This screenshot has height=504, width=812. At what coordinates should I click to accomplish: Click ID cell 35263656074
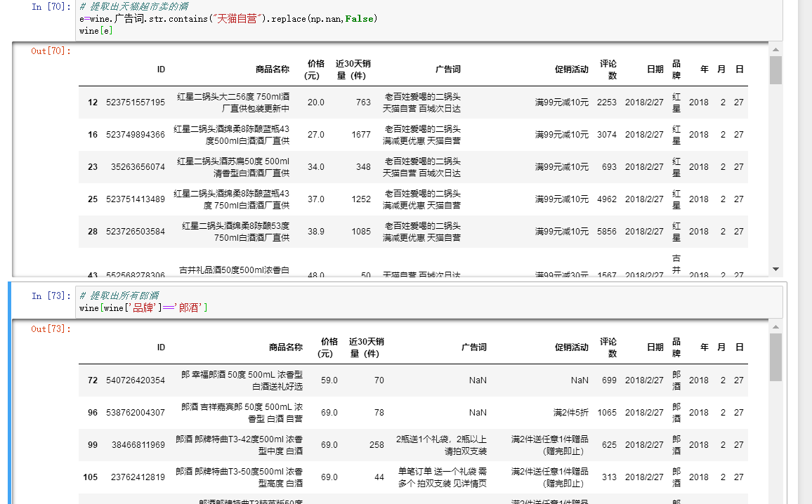[x=138, y=167]
